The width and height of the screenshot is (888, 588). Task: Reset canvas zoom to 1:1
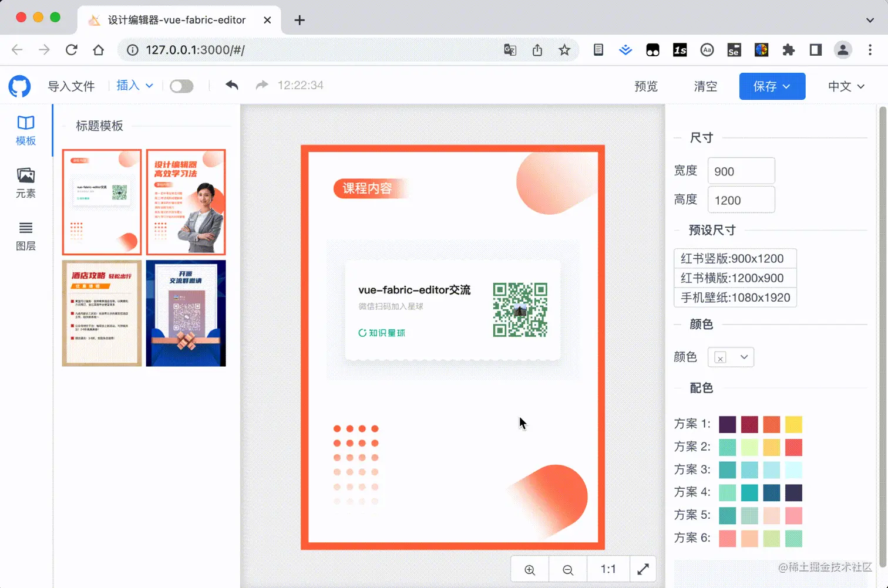coord(608,569)
